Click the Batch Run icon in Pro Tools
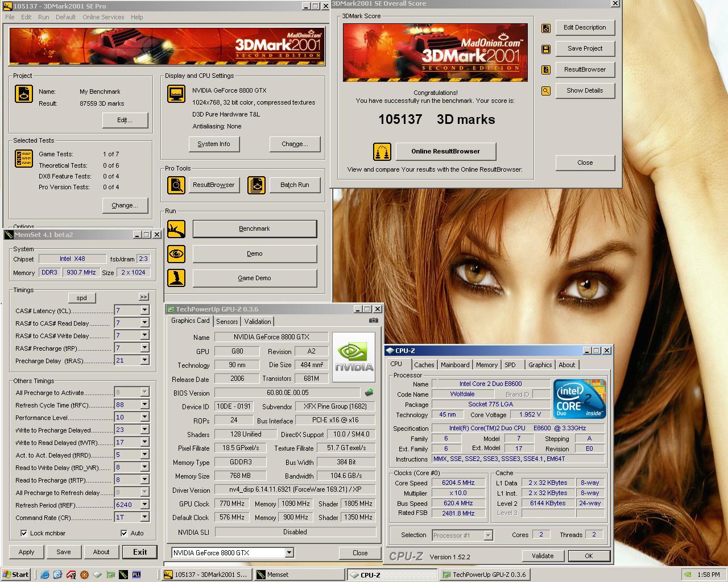728x582 pixels. pos(257,185)
